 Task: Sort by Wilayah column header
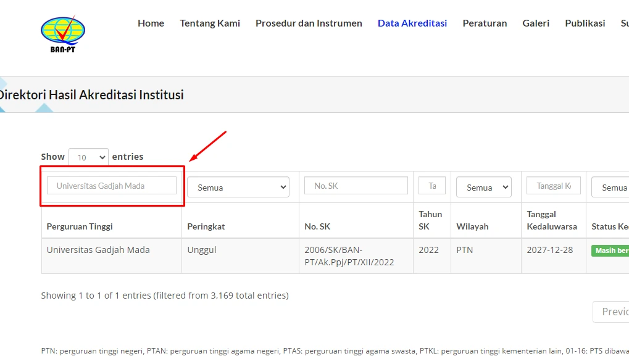point(486,220)
